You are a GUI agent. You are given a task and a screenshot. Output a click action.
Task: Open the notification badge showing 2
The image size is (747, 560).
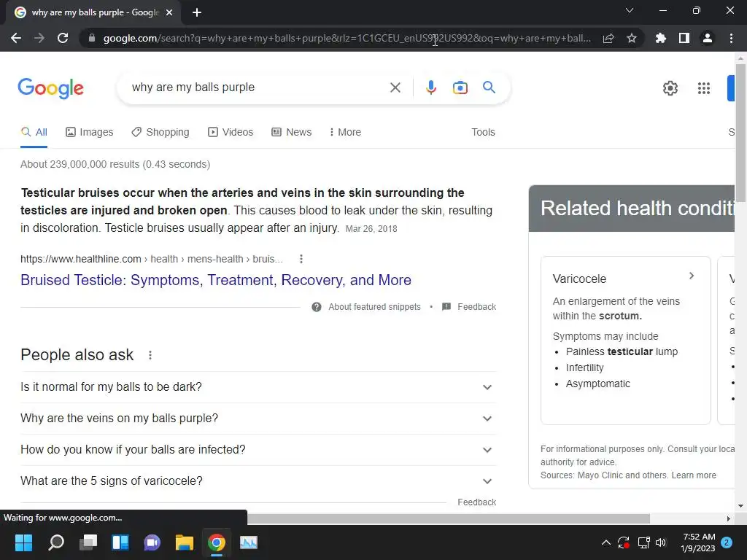[x=727, y=542]
